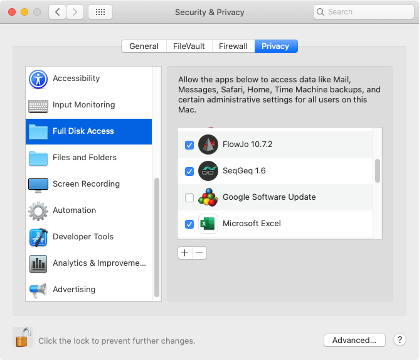Enable Google Software Update checkbox

pos(189,198)
